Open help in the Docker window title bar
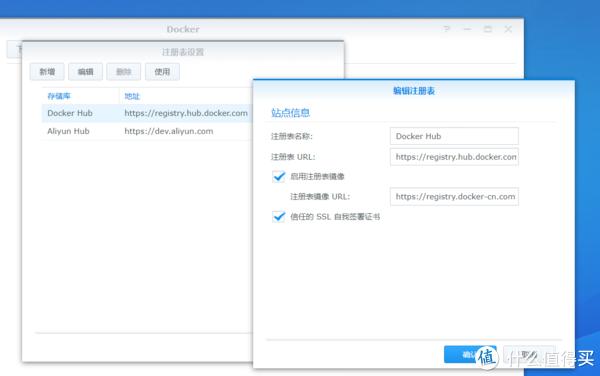Image resolution: width=600 pixels, height=376 pixels. pos(447,29)
